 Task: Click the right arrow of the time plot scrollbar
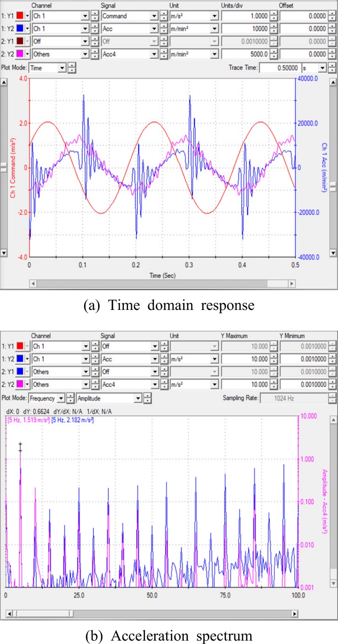point(292,282)
